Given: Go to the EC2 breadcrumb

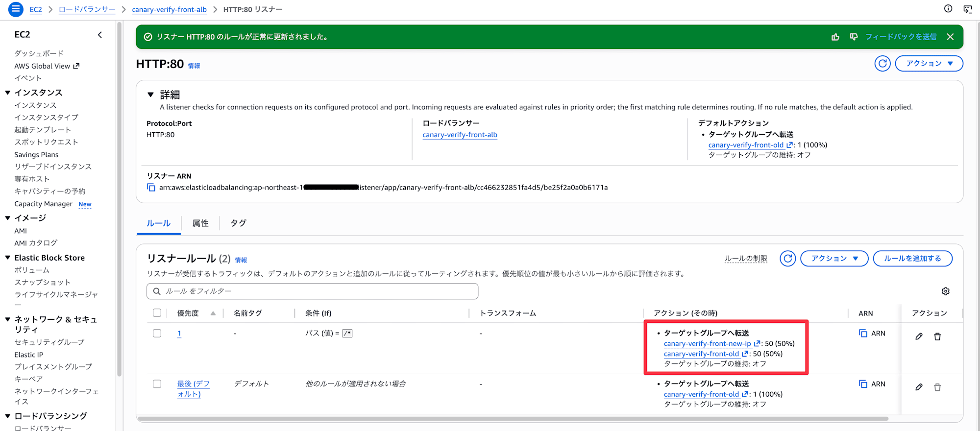Looking at the screenshot, I should 36,9.
